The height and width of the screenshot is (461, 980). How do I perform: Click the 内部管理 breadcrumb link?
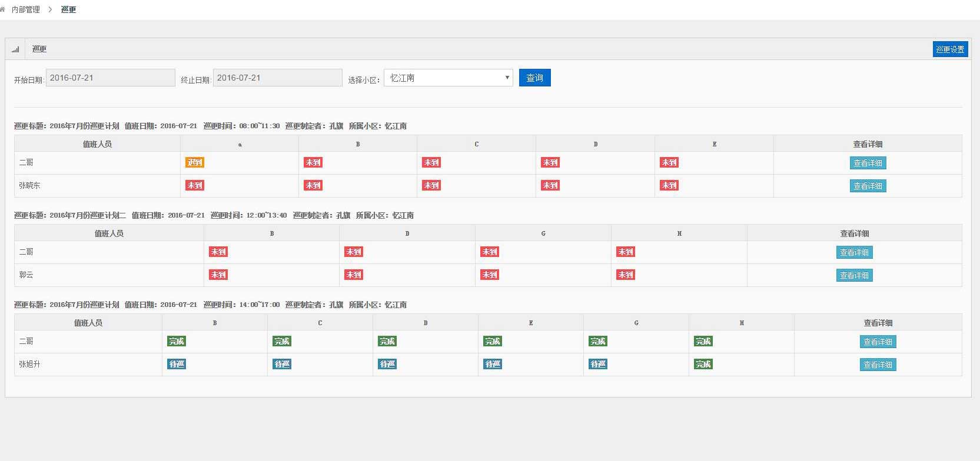26,9
